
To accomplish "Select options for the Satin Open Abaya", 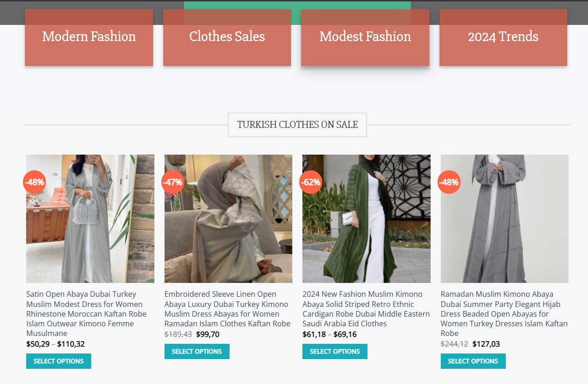I will [59, 361].
